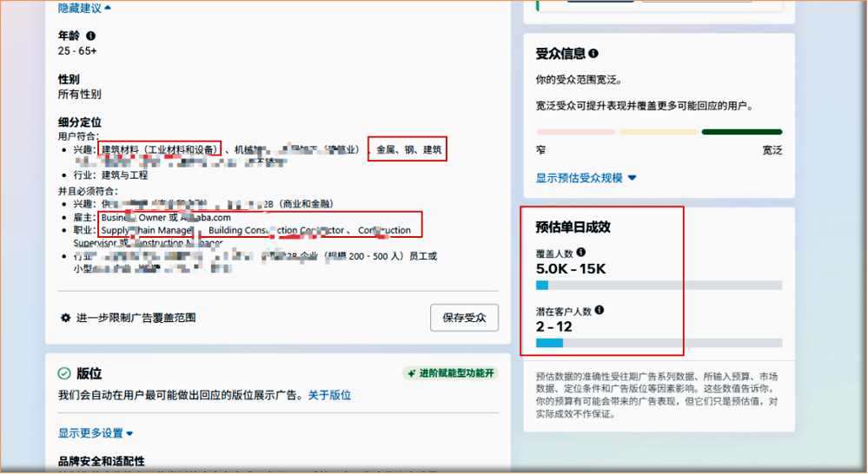Viewport: 868px width, 474px height.
Task: Expand 显示更多设置 dropdown
Action: pyautogui.click(x=96, y=433)
